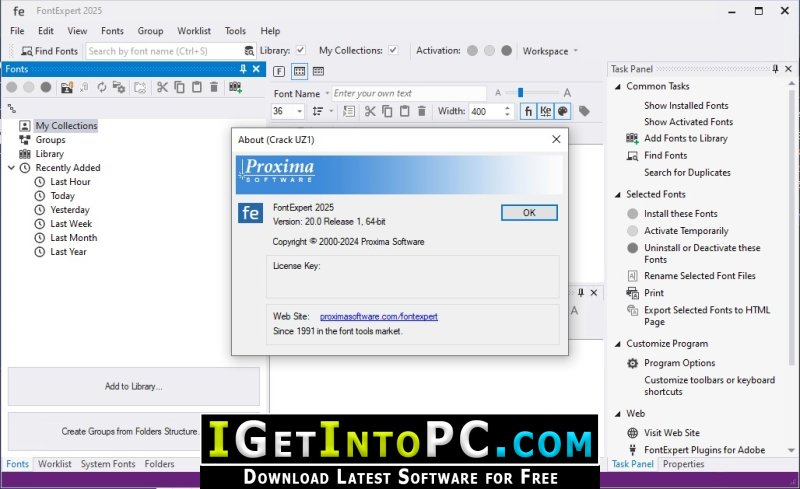Click the refresh icon in Fonts panel toolbar
Image resolution: width=800 pixels, height=489 pixels.
[102, 87]
